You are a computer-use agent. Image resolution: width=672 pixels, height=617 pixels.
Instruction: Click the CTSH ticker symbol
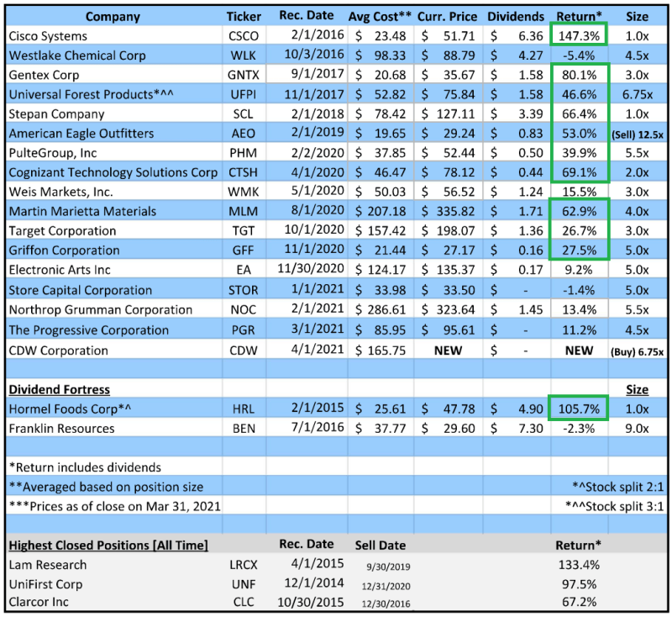[x=244, y=172]
